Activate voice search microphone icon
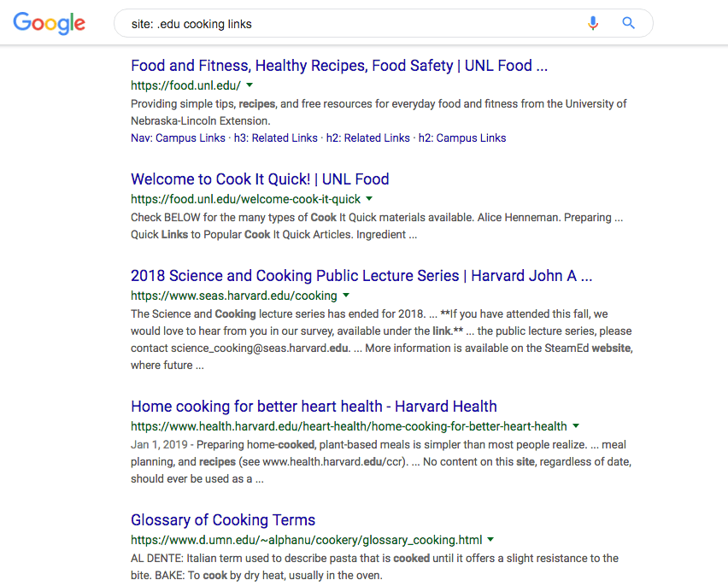Image resolution: width=728 pixels, height=586 pixels. [x=592, y=23]
